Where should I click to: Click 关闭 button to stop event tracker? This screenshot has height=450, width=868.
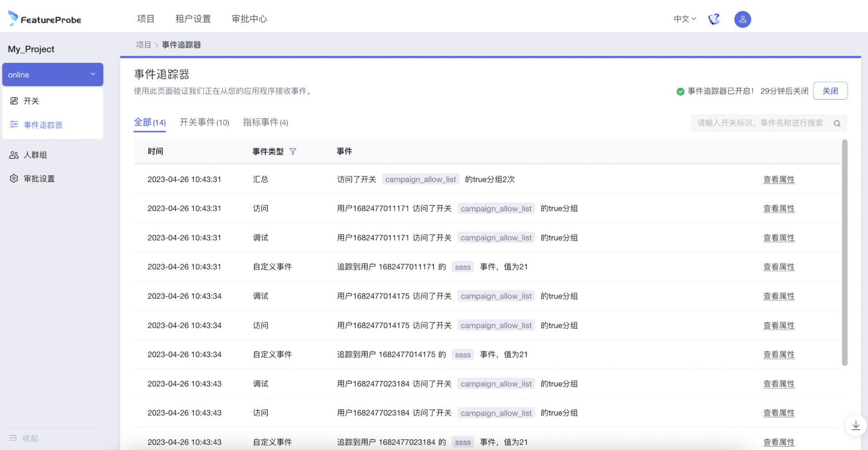click(830, 91)
